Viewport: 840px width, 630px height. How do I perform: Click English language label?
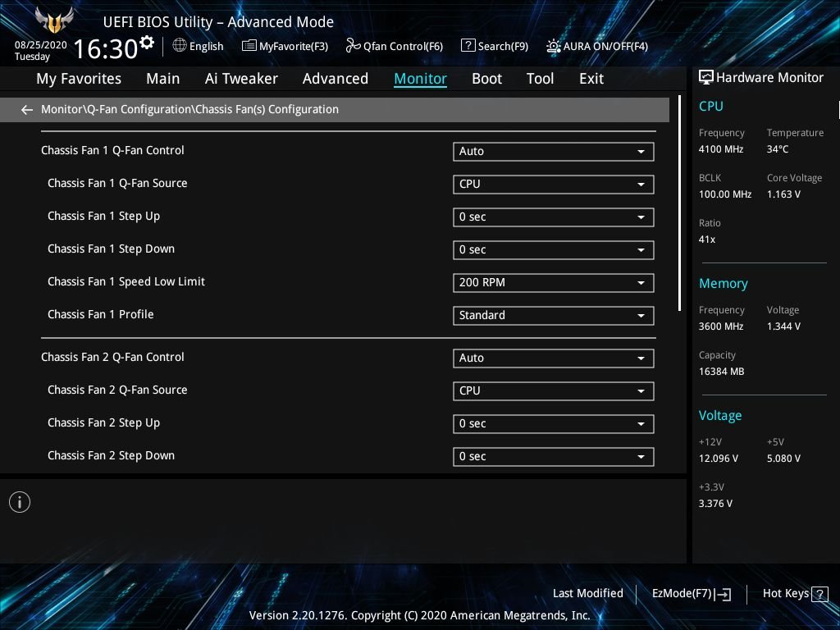pyautogui.click(x=206, y=46)
